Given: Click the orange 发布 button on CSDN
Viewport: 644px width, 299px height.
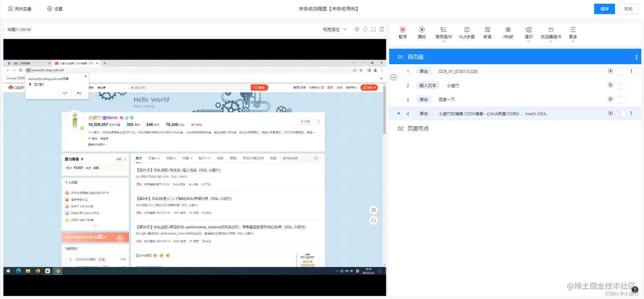Looking at the screenshot, I should click(x=369, y=88).
